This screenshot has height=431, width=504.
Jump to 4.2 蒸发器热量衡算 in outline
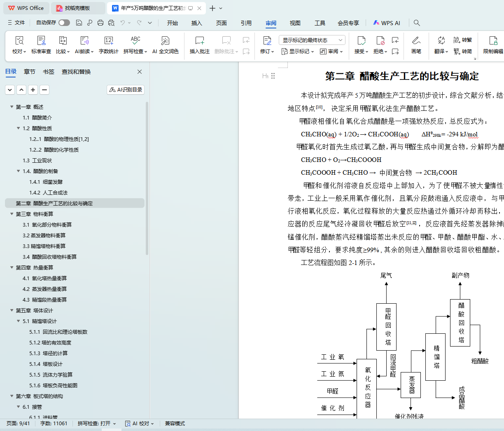coord(44,289)
